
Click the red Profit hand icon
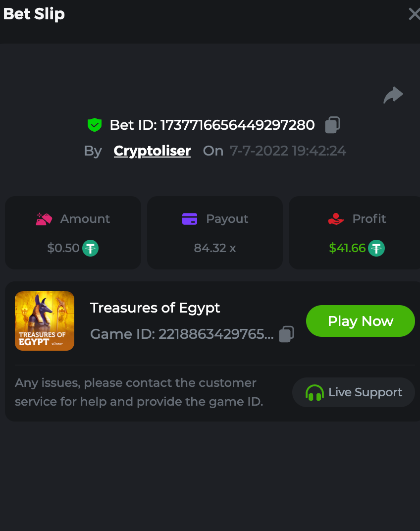click(336, 219)
